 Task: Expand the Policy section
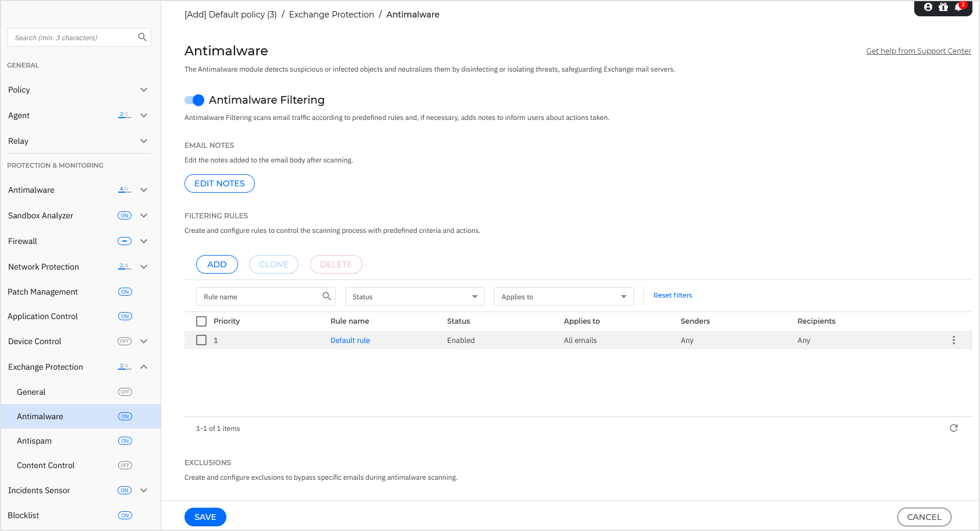point(144,90)
